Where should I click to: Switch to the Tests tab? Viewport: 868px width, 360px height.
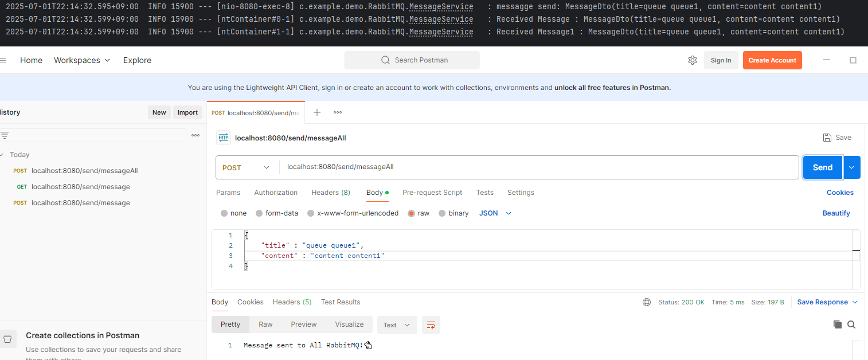click(484, 193)
